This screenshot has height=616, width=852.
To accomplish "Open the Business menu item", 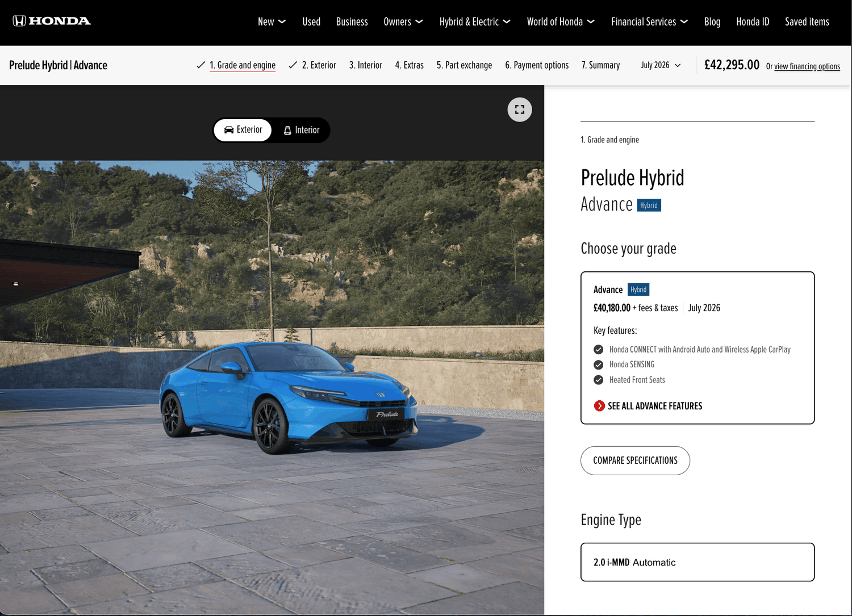I will click(352, 22).
